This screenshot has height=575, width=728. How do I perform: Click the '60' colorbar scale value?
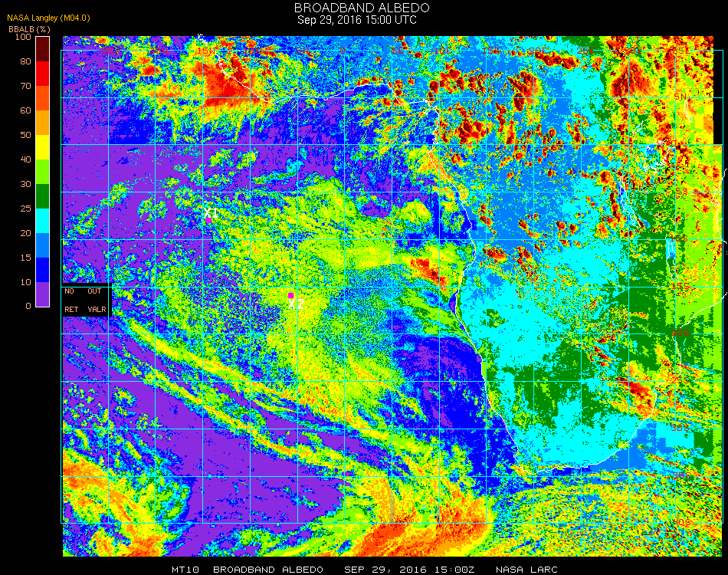point(25,110)
